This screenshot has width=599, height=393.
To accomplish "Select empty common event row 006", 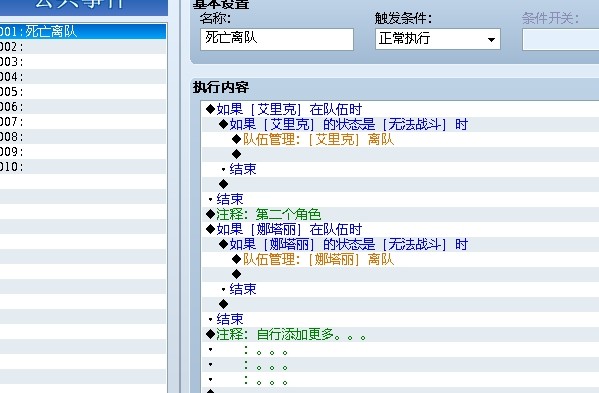I will click(83, 107).
